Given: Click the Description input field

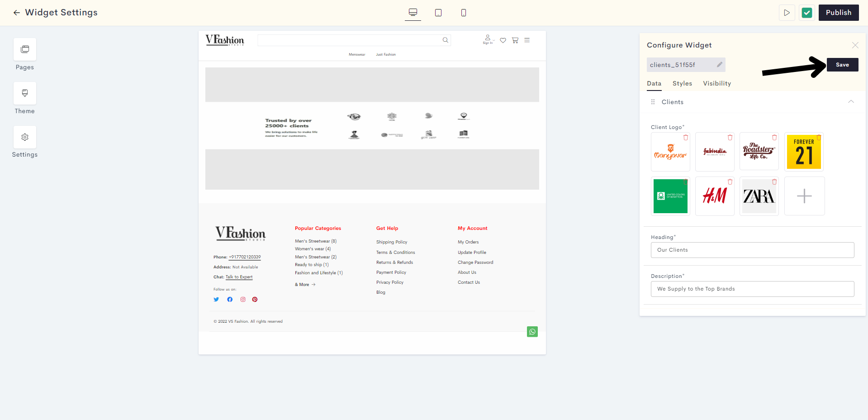Looking at the screenshot, I should click(752, 289).
